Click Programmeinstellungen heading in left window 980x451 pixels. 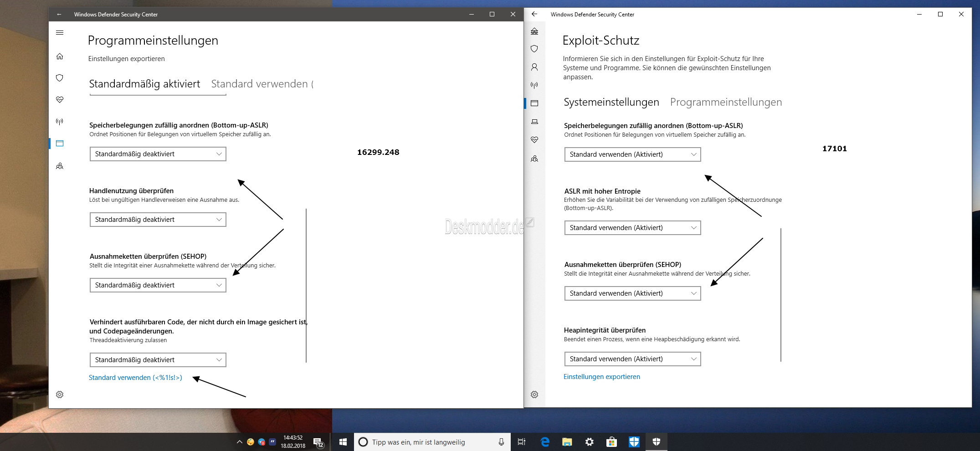point(153,41)
